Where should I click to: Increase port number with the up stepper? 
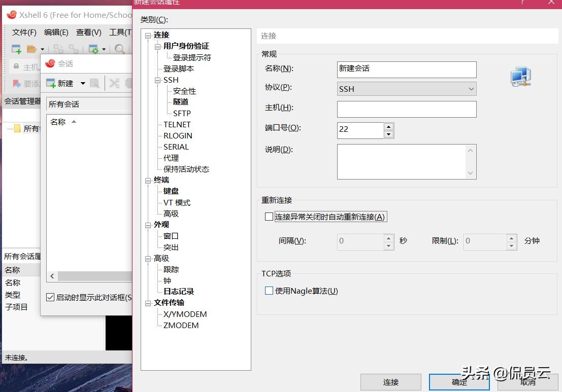(x=389, y=127)
